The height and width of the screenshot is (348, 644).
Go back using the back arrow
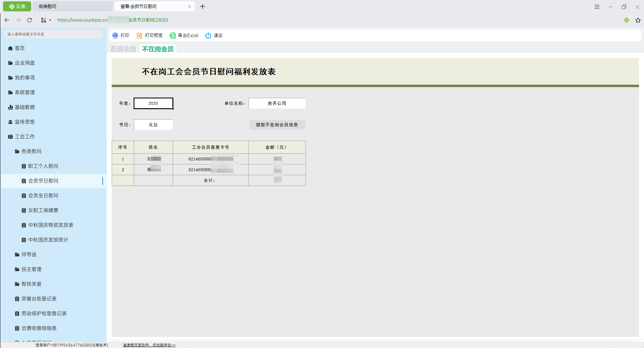click(x=7, y=20)
